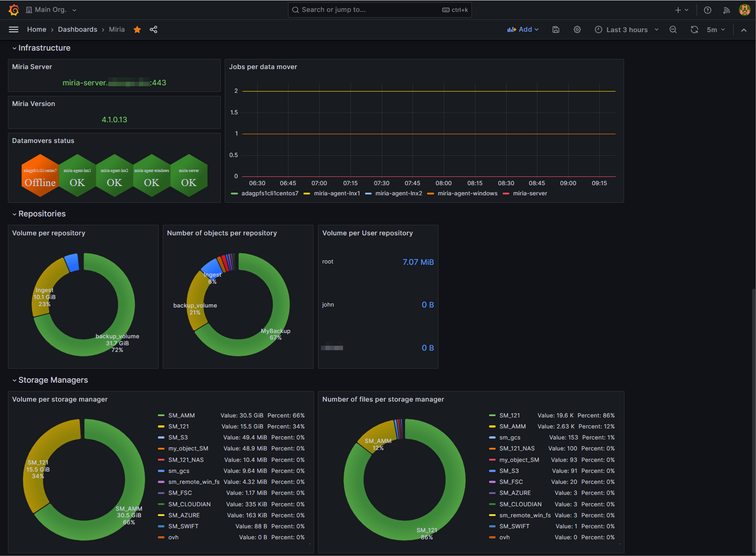Open the Last 3 hours time picker
The width and height of the screenshot is (756, 556).
click(x=627, y=29)
